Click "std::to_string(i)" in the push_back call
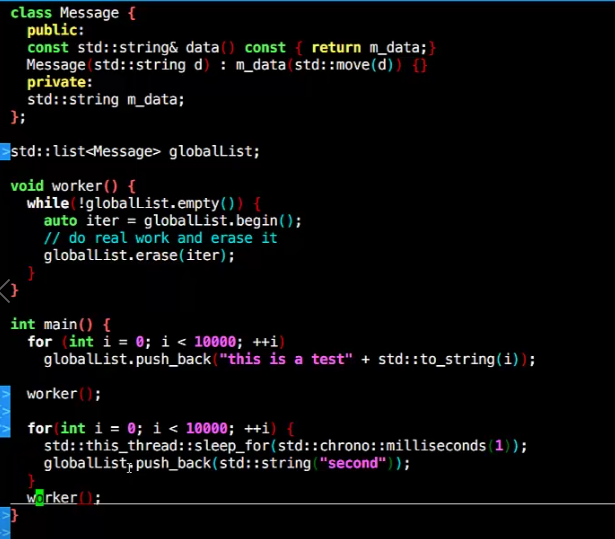 click(450, 359)
